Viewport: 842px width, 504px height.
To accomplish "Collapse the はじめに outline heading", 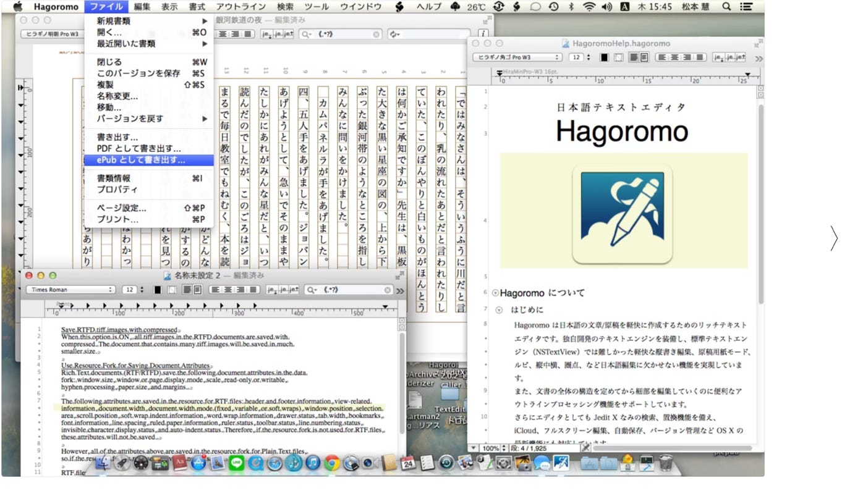I will tap(499, 309).
